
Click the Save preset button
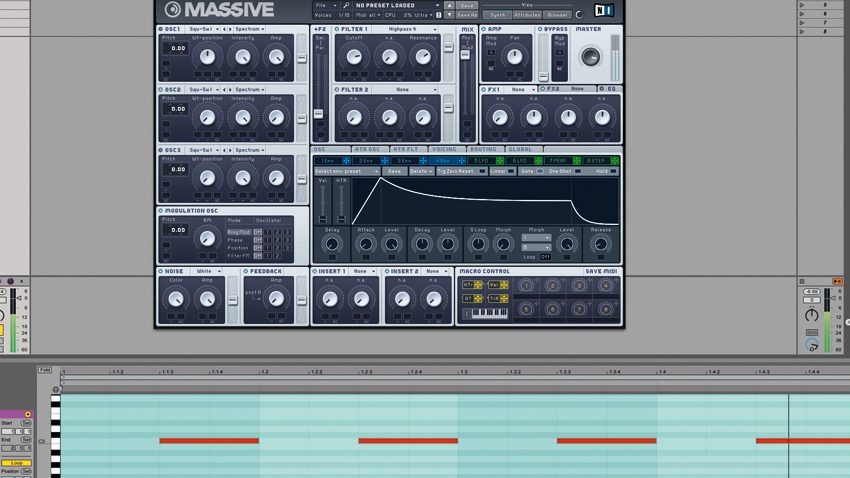tap(466, 5)
